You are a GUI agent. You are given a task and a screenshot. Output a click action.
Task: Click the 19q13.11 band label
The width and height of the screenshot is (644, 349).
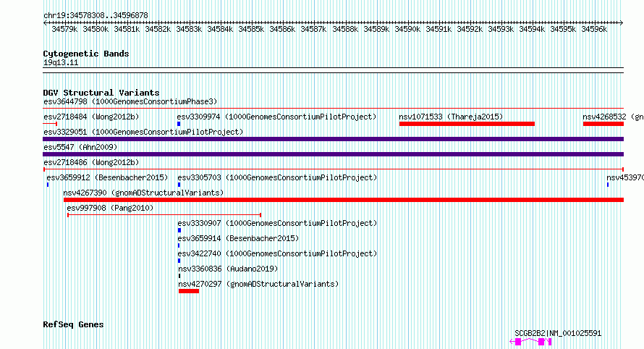click(x=61, y=62)
